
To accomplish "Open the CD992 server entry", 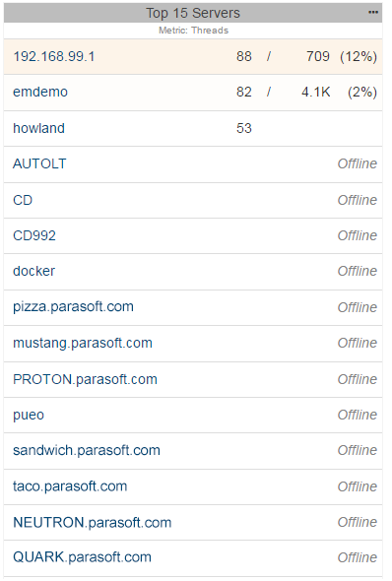I will pos(34,235).
